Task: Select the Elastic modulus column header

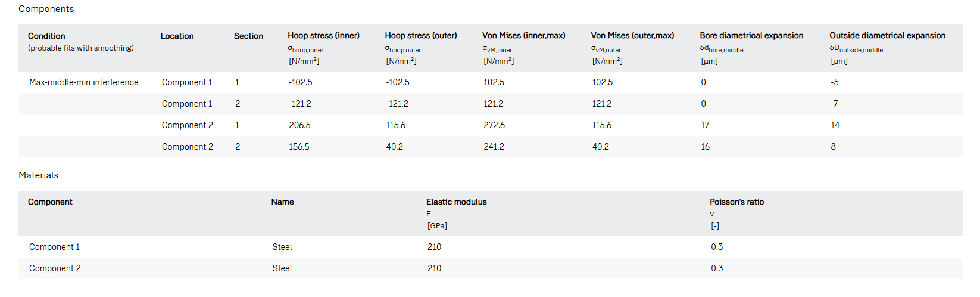Action: pyautogui.click(x=456, y=202)
